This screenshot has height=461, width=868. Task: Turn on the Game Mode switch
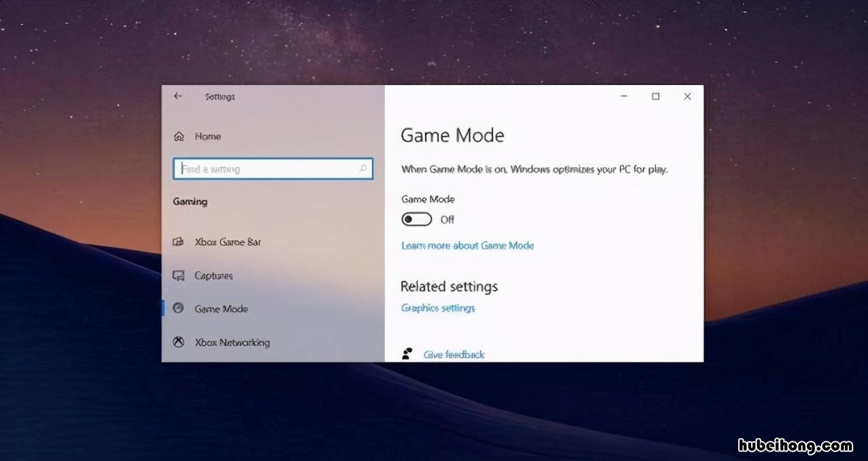tap(417, 219)
